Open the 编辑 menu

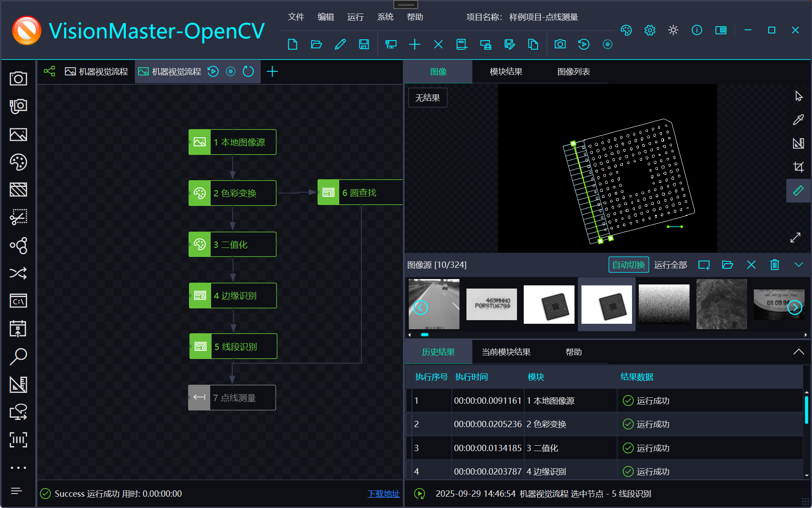click(326, 17)
